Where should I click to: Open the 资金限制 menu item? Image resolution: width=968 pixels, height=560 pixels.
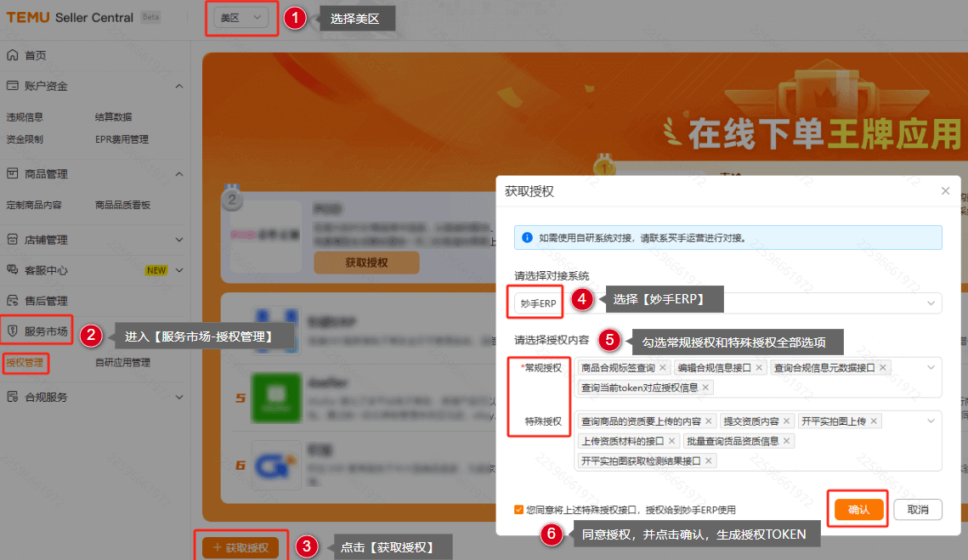point(25,139)
